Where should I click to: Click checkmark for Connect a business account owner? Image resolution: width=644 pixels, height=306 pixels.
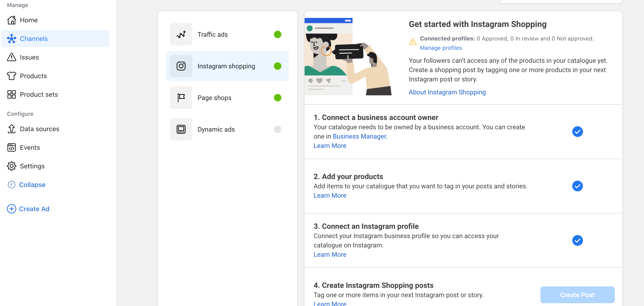coord(577,132)
